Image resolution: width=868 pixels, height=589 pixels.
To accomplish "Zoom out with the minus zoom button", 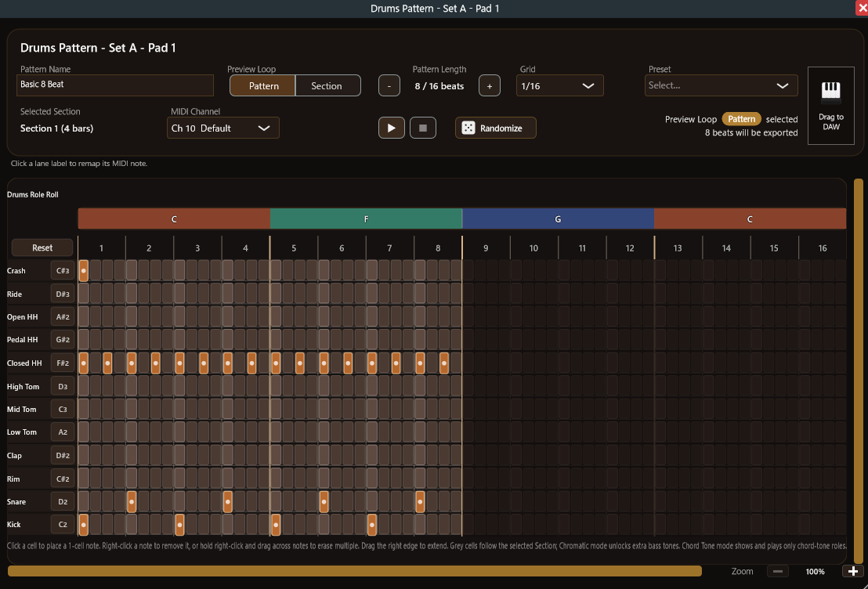I will 777,571.
